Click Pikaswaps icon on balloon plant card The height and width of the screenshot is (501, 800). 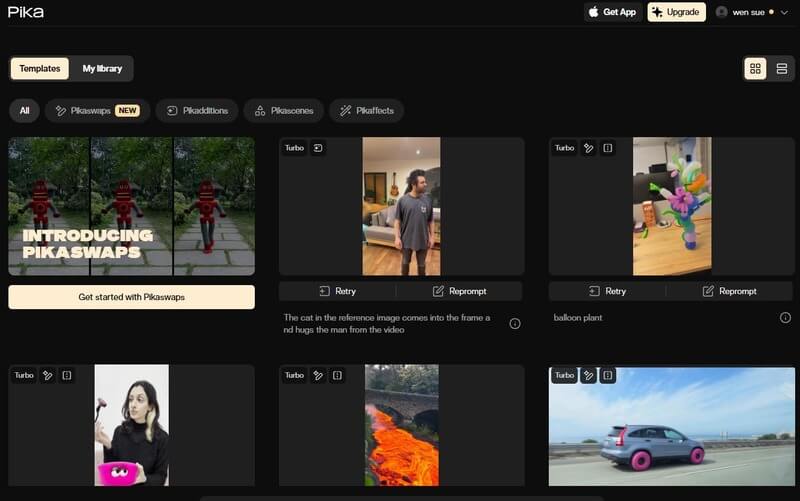point(588,148)
